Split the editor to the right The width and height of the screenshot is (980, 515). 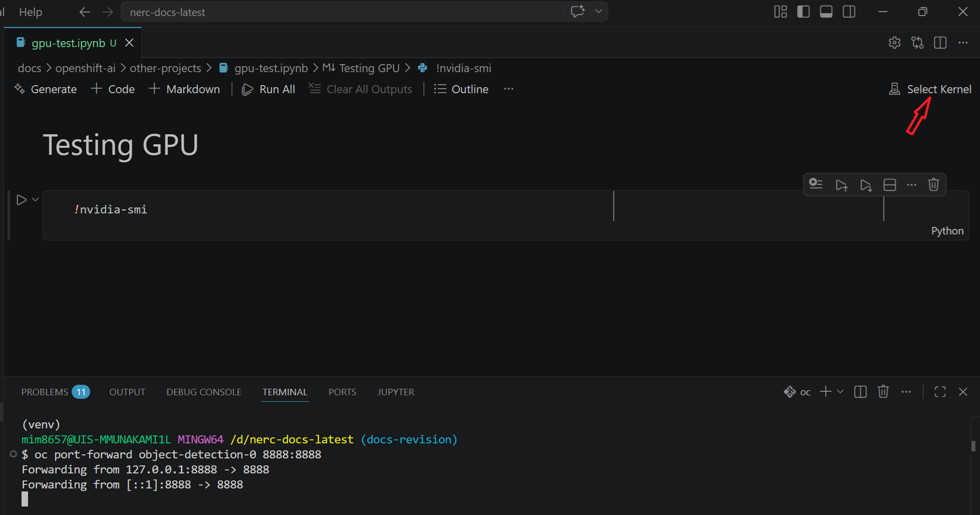coord(940,43)
